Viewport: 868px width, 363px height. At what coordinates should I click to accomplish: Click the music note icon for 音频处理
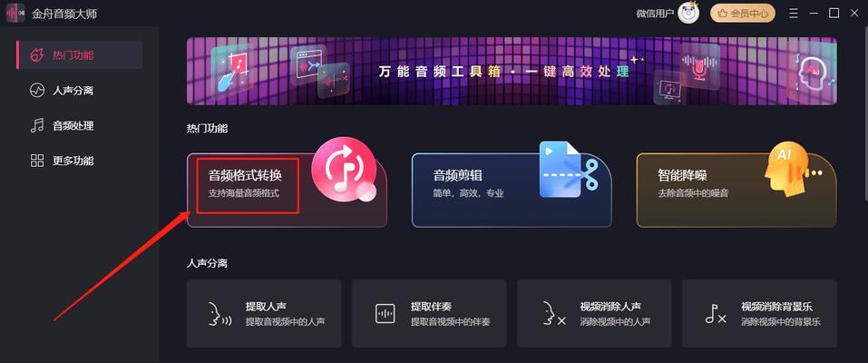click(x=37, y=126)
